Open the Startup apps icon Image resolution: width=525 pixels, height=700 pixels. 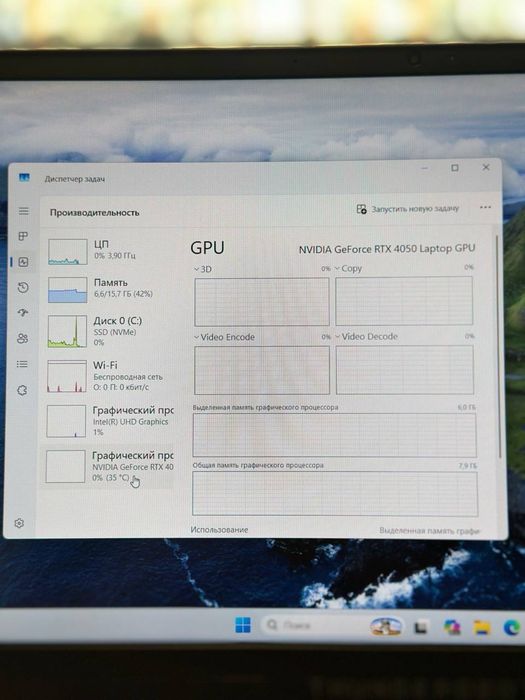pos(23,312)
